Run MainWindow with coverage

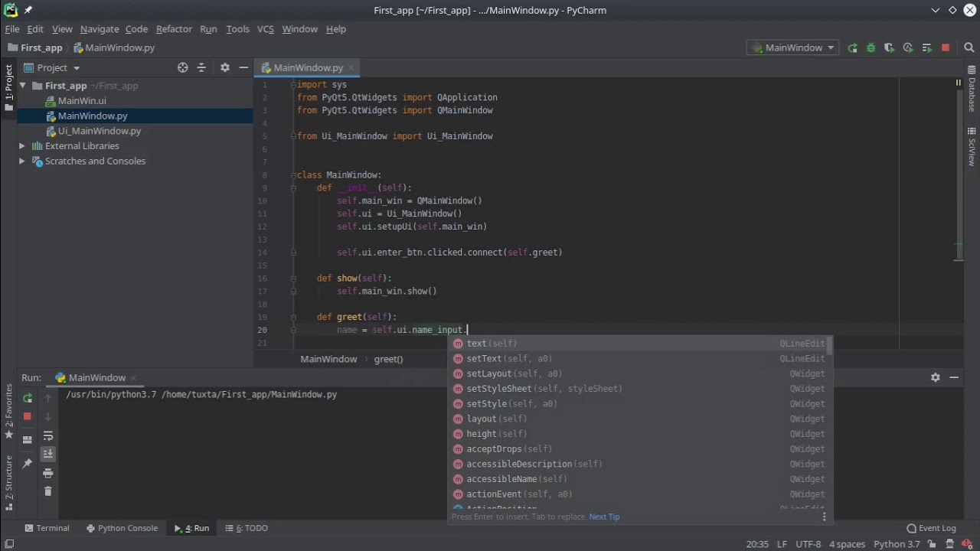coord(889,47)
